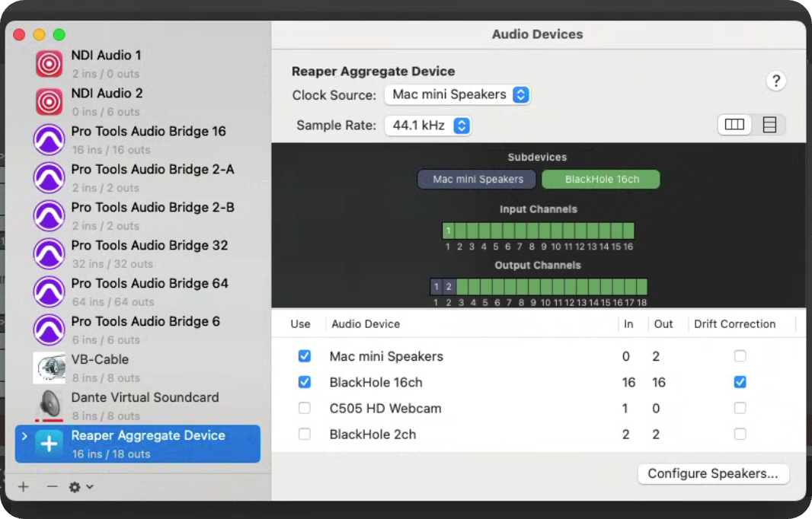This screenshot has height=519, width=812.
Task: Click the Pro Tools Audio Bridge 64 name
Action: point(149,284)
